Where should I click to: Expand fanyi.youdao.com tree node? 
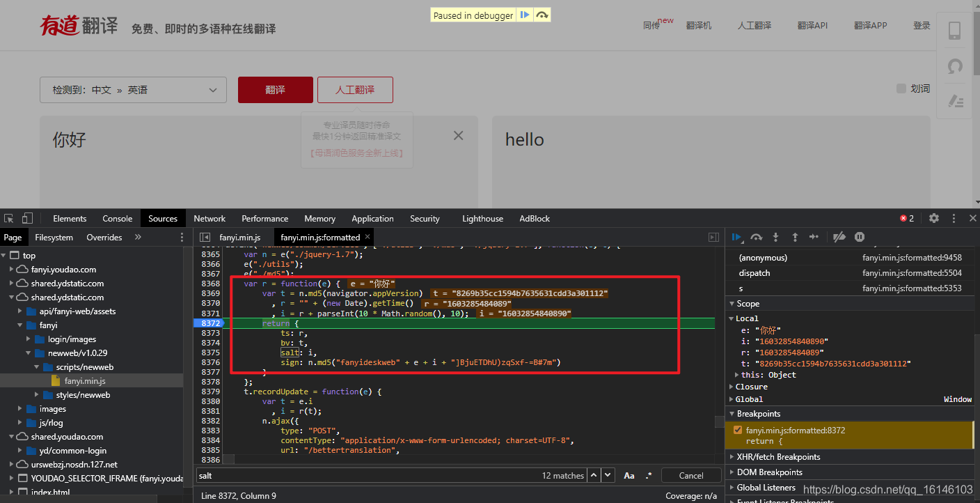(13, 270)
